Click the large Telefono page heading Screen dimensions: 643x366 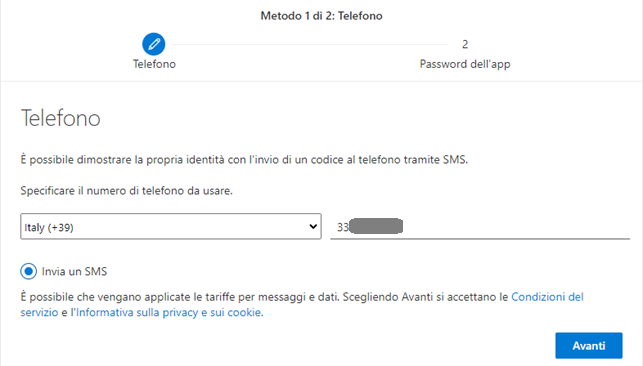click(61, 118)
